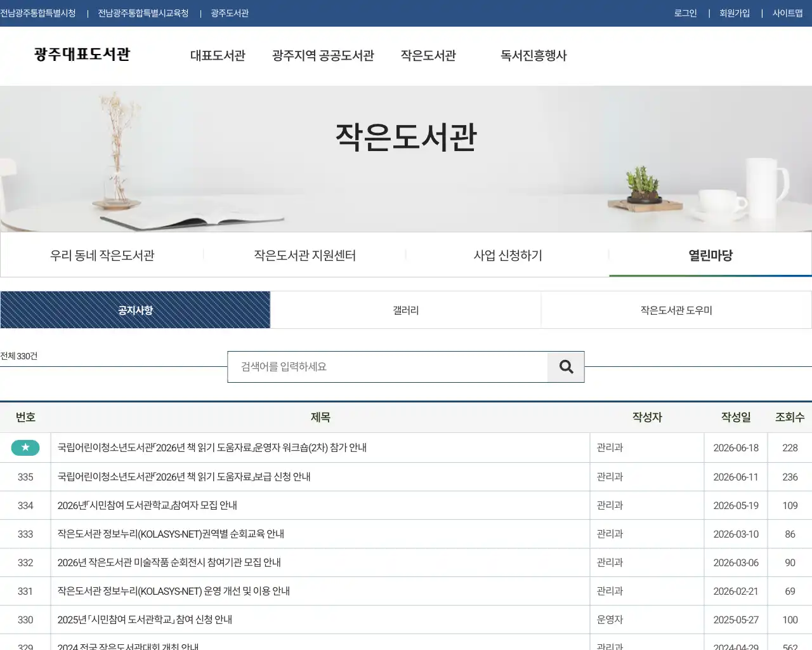Open notice KOLASYS-NET 운영 개선 및 이용 안내
The width and height of the screenshot is (812, 650).
pos(173,591)
